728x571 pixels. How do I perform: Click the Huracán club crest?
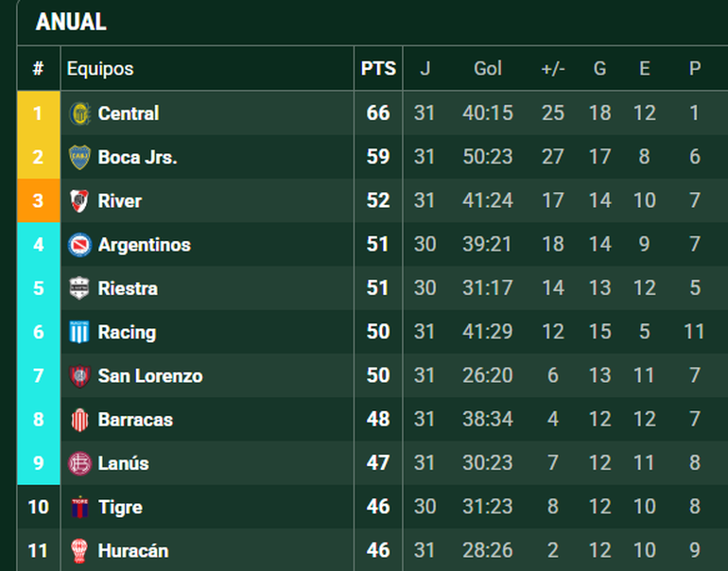79,551
